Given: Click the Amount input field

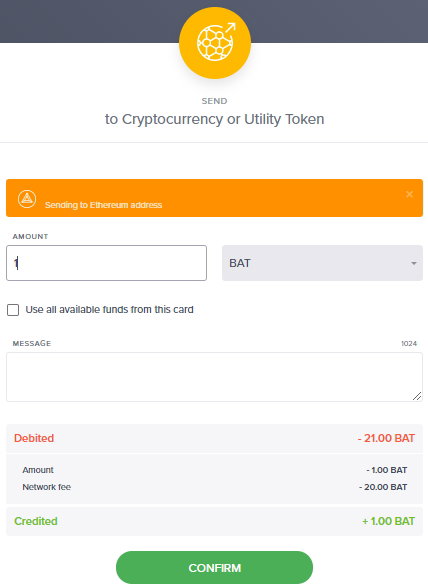Looking at the screenshot, I should point(107,263).
